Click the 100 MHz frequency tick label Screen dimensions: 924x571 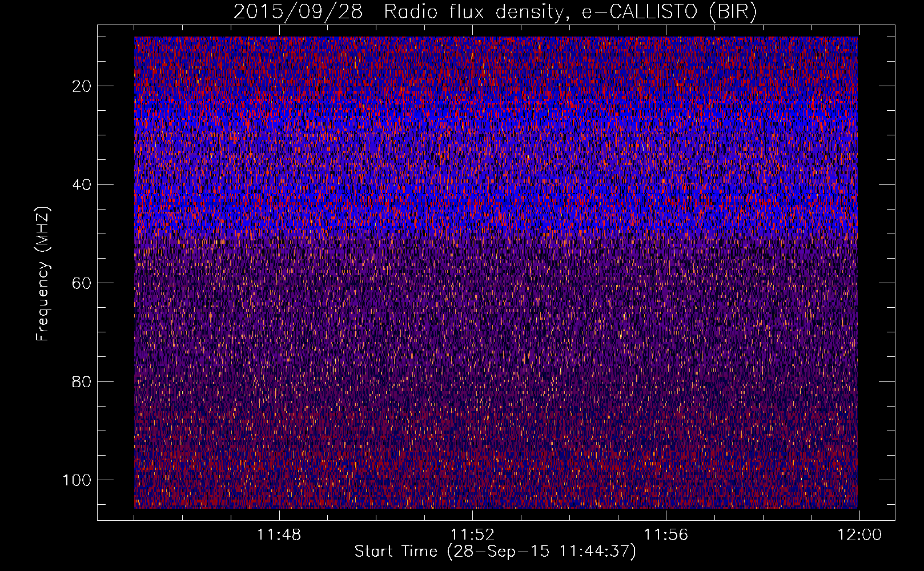77,480
